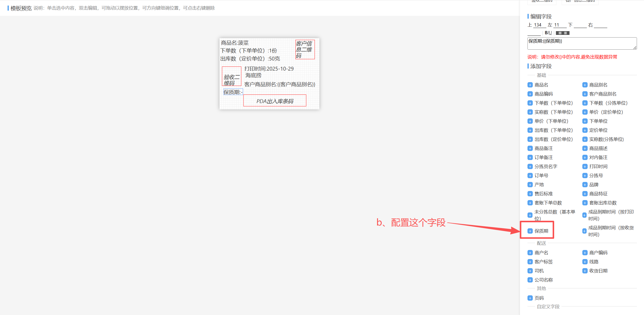Click the 上 position input field
Viewport: 644px width, 315px height.
[x=539, y=25]
